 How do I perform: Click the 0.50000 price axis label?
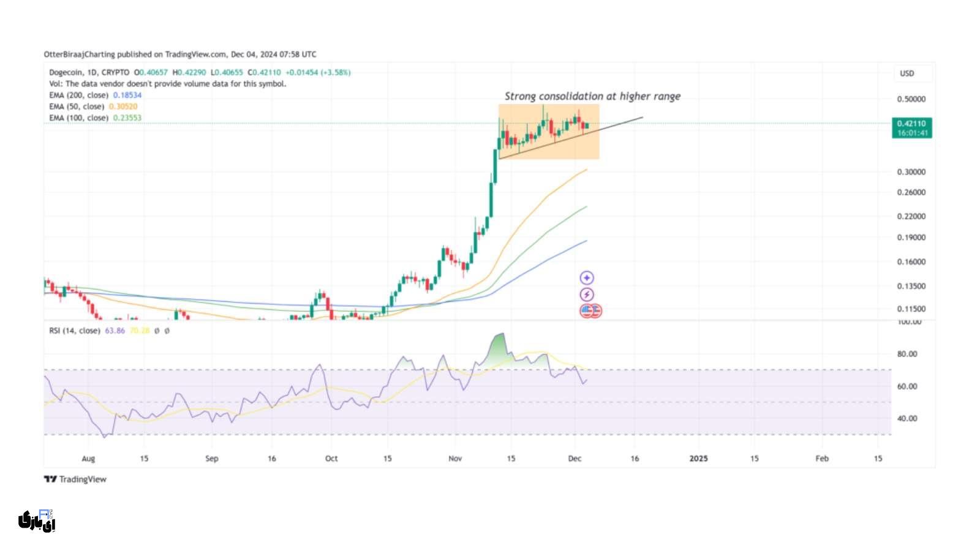(911, 99)
